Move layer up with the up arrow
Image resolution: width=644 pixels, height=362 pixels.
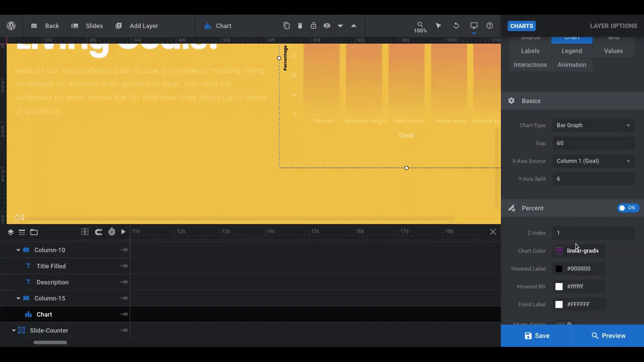click(354, 26)
